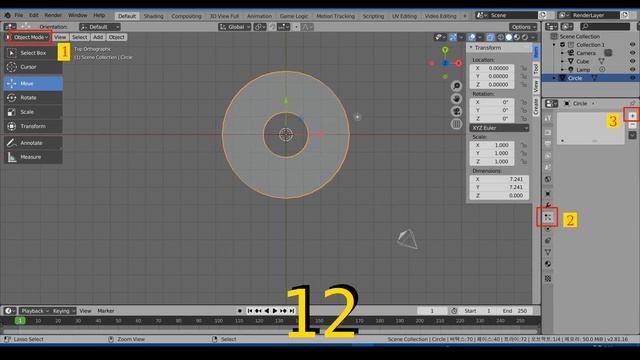The height and width of the screenshot is (360, 640).
Task: Open Orientation Default dropdown
Action: tap(100, 27)
